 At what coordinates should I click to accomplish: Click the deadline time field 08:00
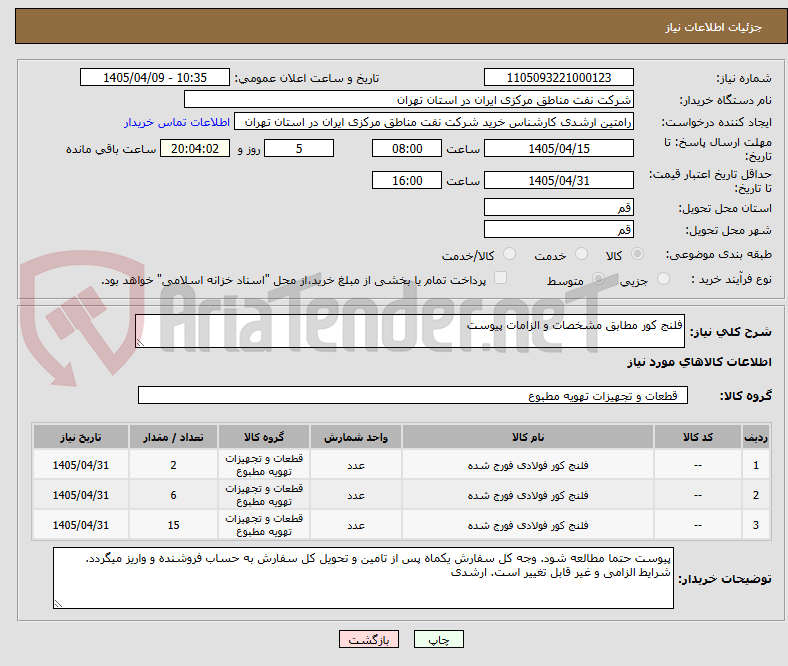(x=407, y=148)
